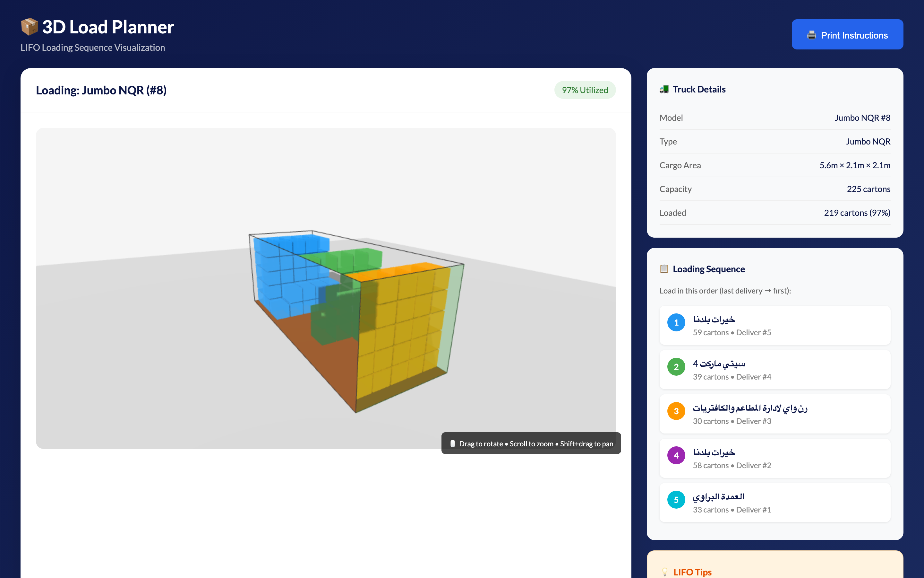
Task: Click the LIFO Loading Sequence Visualization subtitle
Action: point(93,48)
